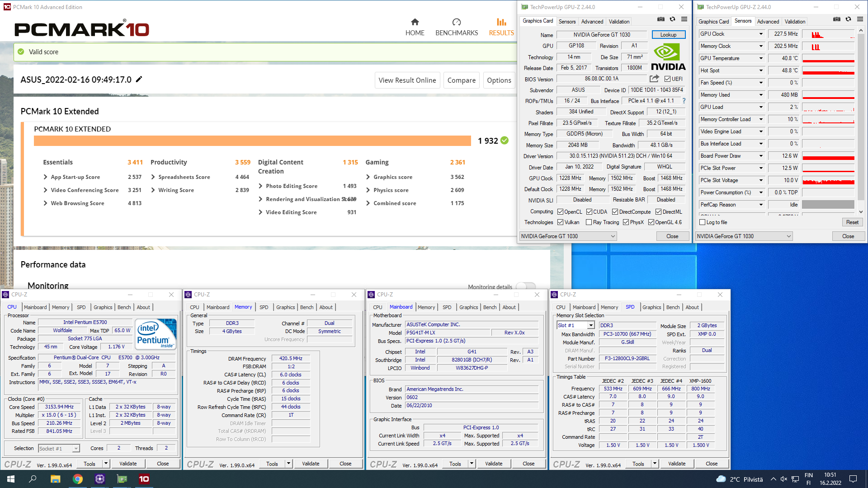The image size is (868, 488).
Task: Edit result name with the pencil icon
Action: [x=139, y=80]
